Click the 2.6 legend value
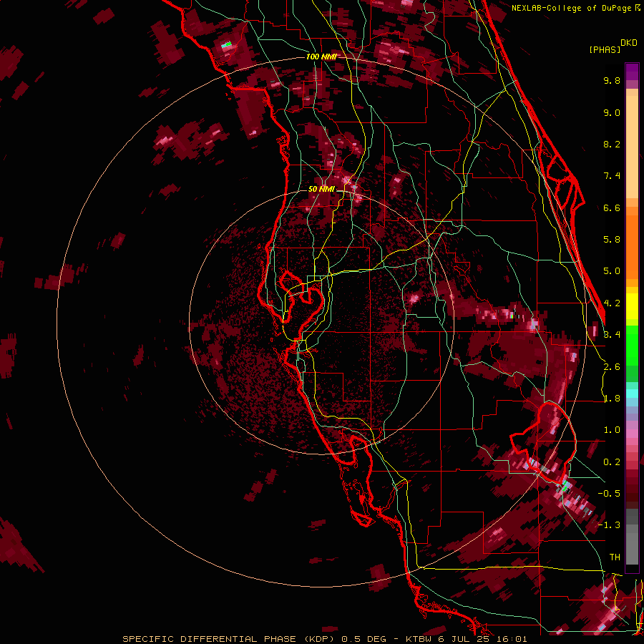The height and width of the screenshot is (644, 644). click(x=612, y=367)
